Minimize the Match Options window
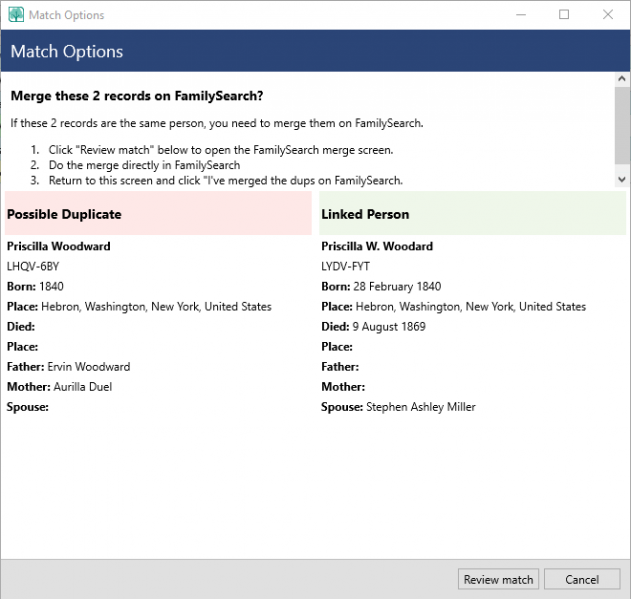The width and height of the screenshot is (631, 599). pyautogui.click(x=519, y=15)
